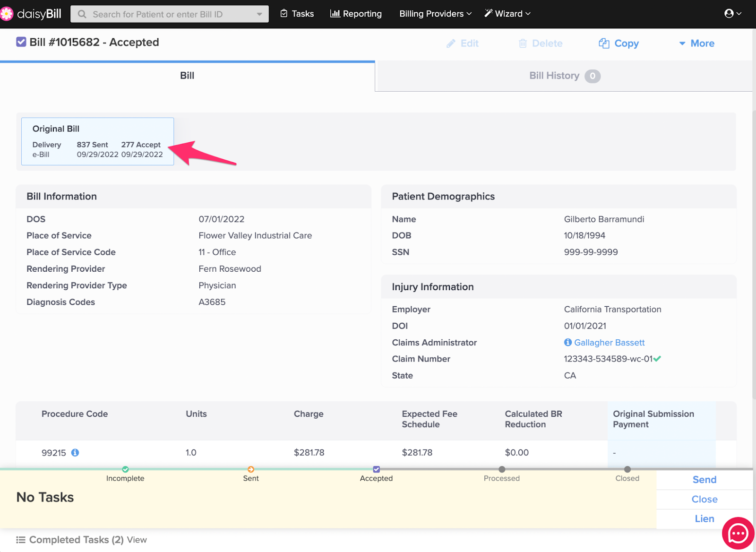Click the patient or Bill ID search field
756x552 pixels.
click(170, 14)
